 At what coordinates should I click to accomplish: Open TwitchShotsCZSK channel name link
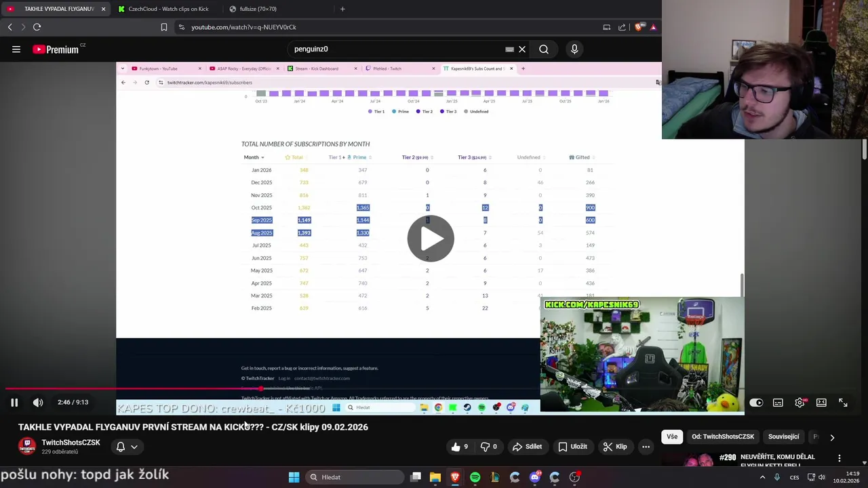pos(71,443)
